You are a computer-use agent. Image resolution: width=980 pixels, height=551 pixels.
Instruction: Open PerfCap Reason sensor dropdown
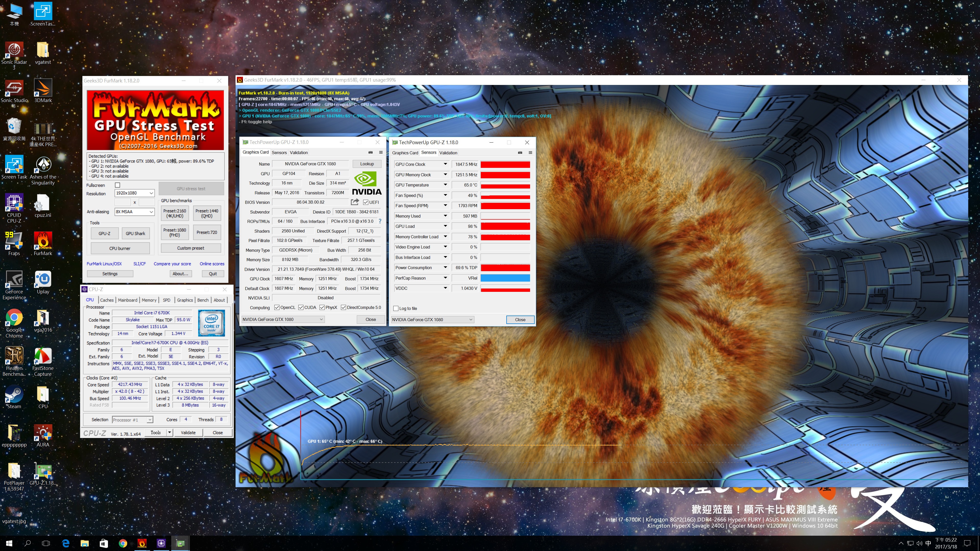point(445,278)
